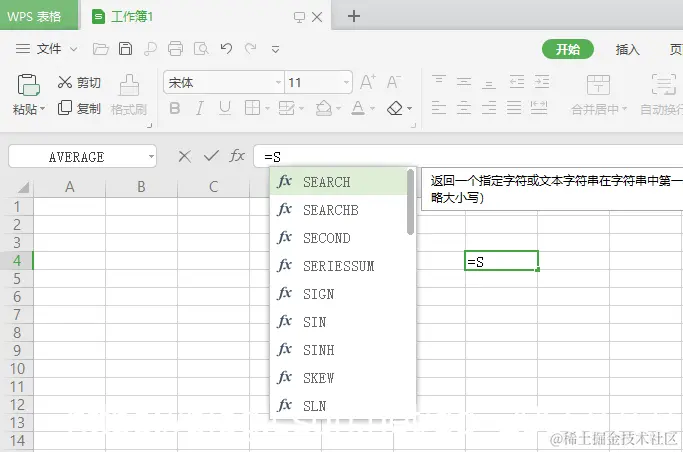The width and height of the screenshot is (683, 452).
Task: Open the 宋体 font name dropdown
Action: [278, 82]
